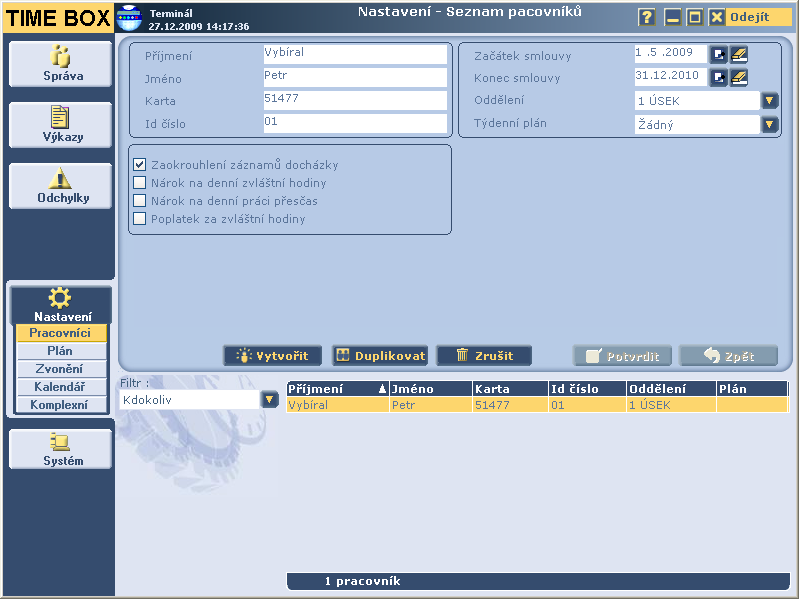This screenshot has width=799, height=599.
Task: Open the Systém section
Action: pos(61,449)
